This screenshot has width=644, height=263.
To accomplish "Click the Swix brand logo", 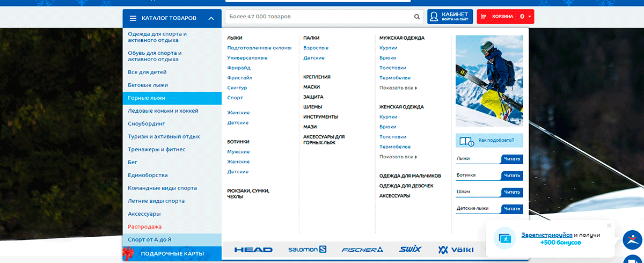I will pyautogui.click(x=411, y=250).
